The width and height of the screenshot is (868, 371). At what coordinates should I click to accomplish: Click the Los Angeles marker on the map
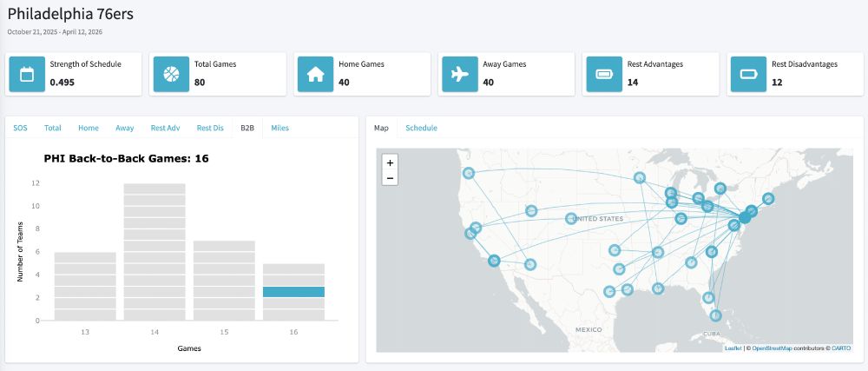(494, 261)
